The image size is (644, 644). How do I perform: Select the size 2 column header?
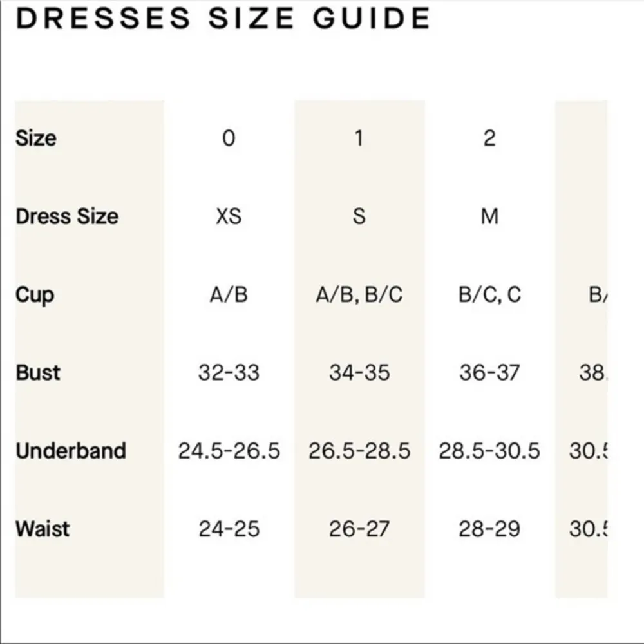pos(489,138)
